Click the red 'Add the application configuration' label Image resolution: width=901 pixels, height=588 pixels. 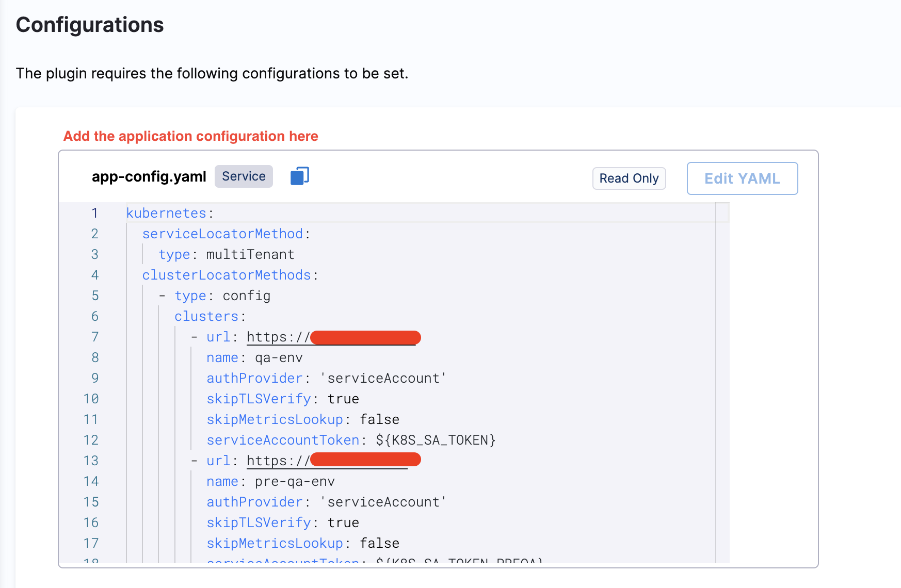point(190,136)
